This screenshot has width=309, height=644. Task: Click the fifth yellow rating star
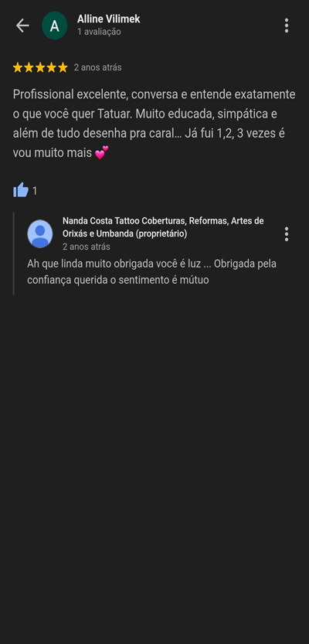[x=63, y=68]
